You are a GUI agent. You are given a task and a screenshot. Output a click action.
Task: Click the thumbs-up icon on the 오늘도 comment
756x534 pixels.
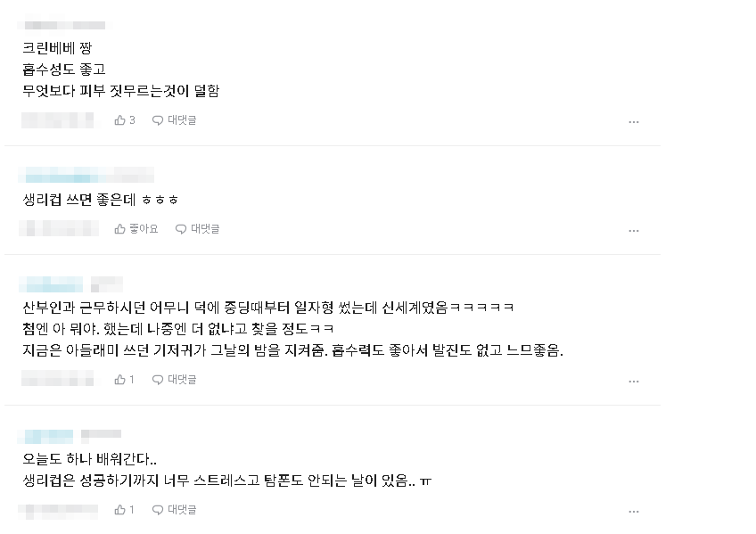[x=121, y=510]
